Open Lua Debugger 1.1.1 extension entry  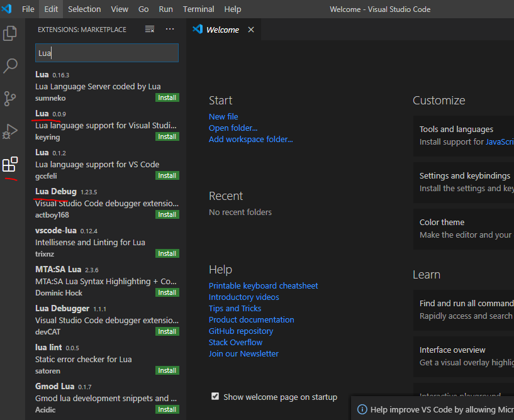pyautogui.click(x=106, y=320)
